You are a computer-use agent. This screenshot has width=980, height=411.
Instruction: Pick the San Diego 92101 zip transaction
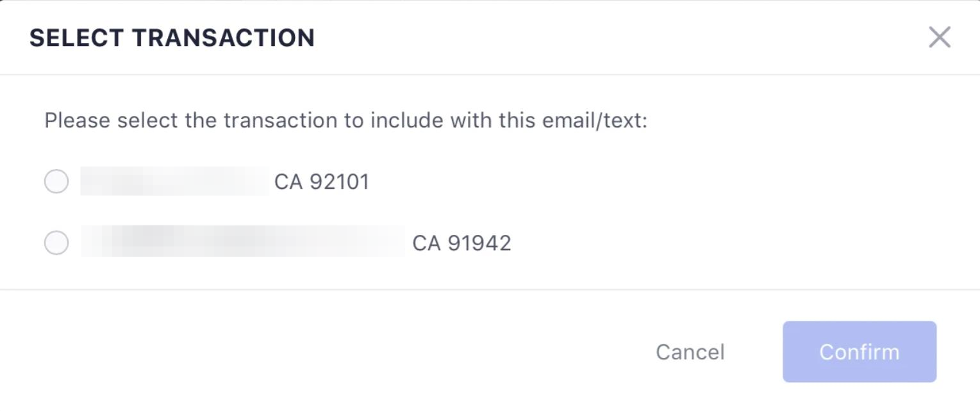56,182
